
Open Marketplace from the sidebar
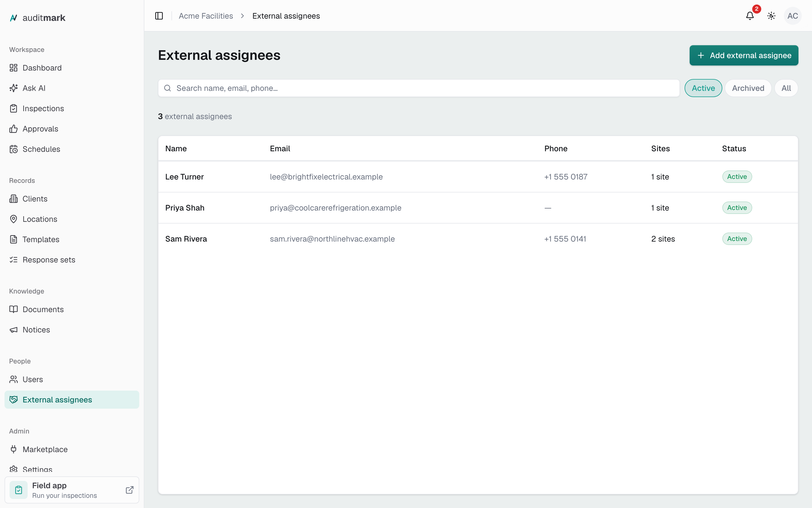[72, 450]
